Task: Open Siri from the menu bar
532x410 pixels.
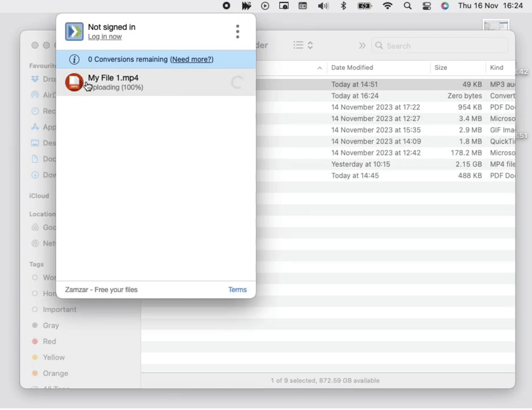Action: click(x=445, y=6)
